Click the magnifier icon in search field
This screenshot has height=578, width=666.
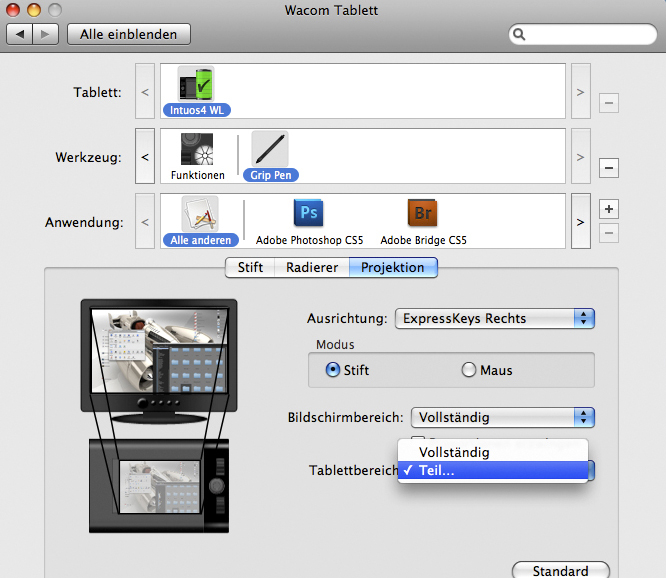tap(519, 34)
